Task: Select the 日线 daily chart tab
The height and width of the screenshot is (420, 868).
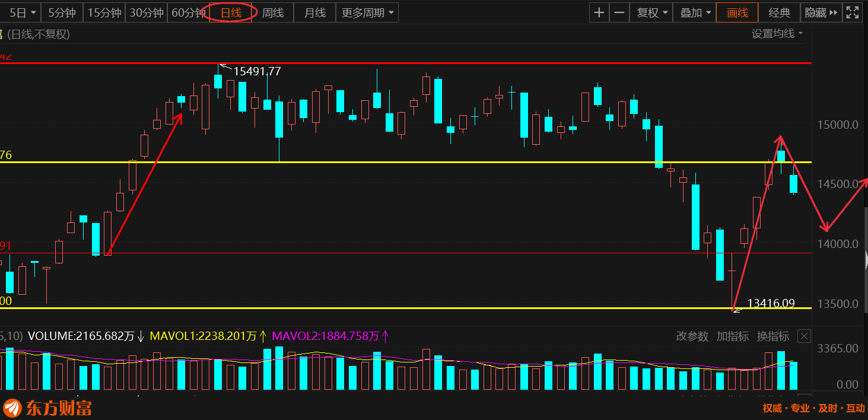Action: click(x=232, y=12)
